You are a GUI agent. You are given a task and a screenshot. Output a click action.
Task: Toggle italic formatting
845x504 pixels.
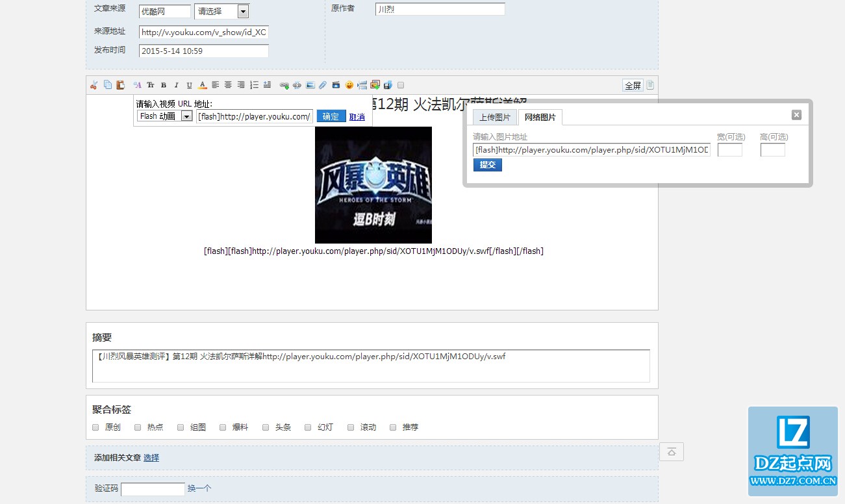point(176,85)
